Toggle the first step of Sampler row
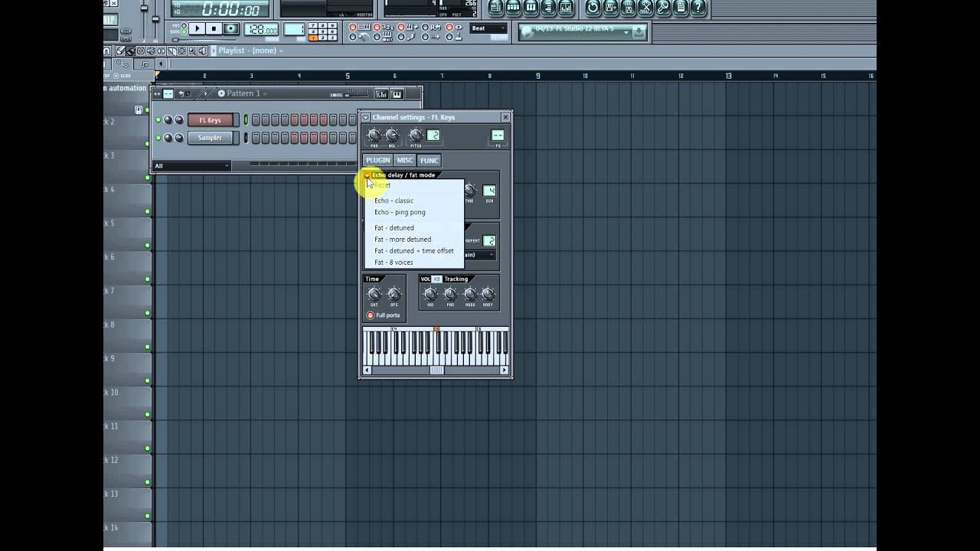980x551 pixels. tap(256, 138)
